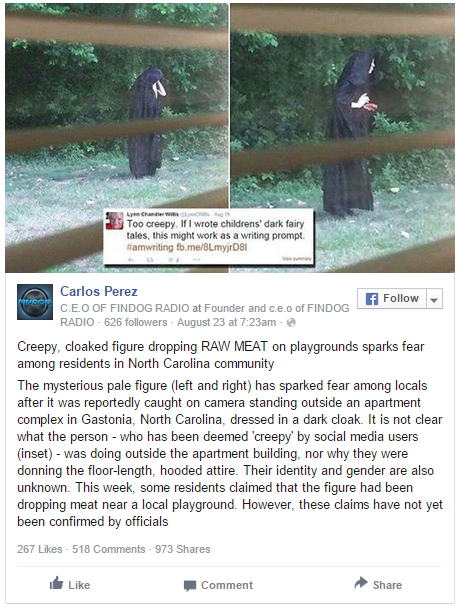Click the Facebook logo on Follow button
Image resolution: width=459 pixels, height=607 pixels.
tap(372, 298)
